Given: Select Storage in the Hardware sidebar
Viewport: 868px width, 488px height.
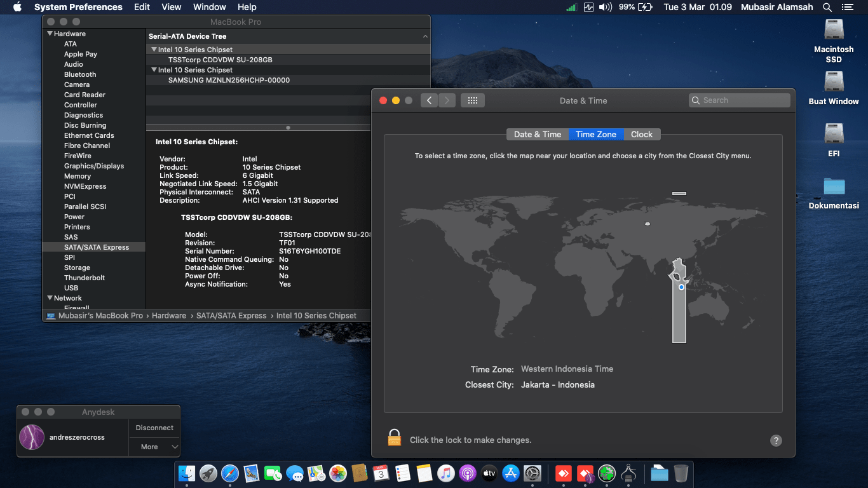Looking at the screenshot, I should coord(77,268).
